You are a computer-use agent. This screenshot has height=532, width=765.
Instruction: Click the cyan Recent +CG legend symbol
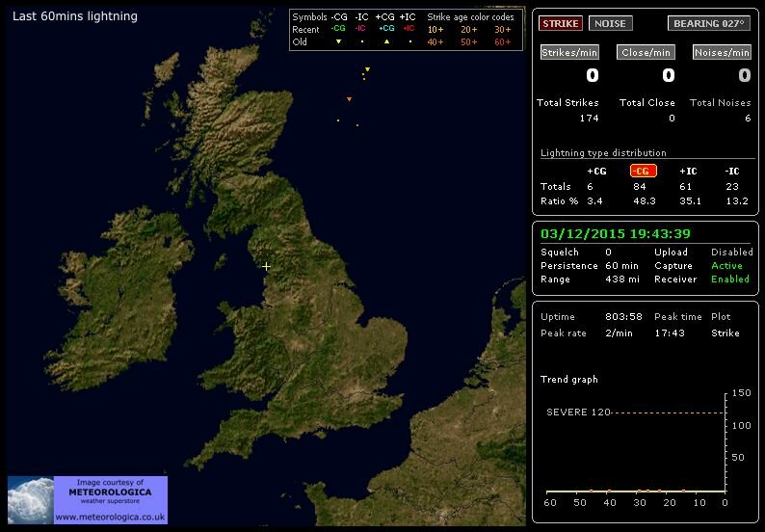tap(385, 30)
